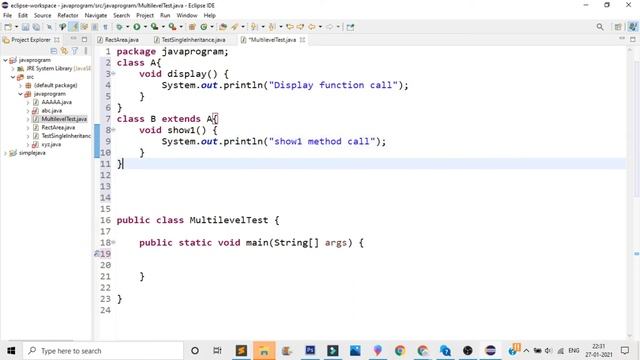The height and width of the screenshot is (360, 640).
Task: Click the Save toolbar icon
Action: (25, 27)
